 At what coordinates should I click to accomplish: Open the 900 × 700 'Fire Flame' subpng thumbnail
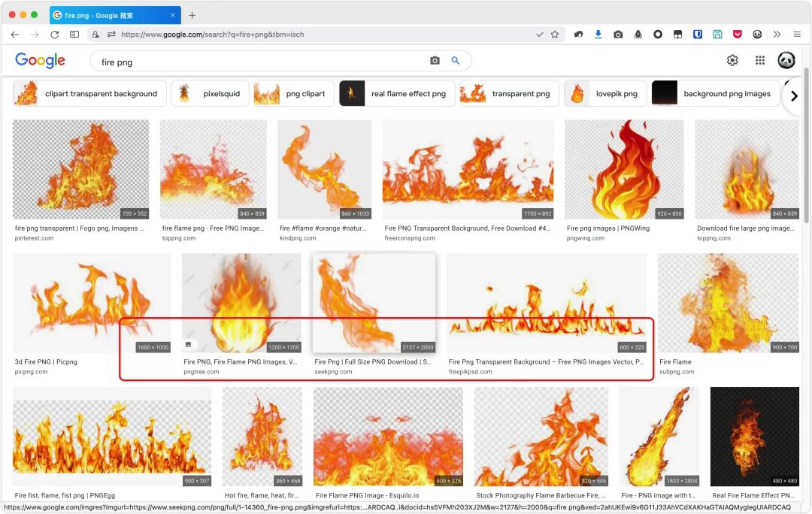click(x=728, y=303)
